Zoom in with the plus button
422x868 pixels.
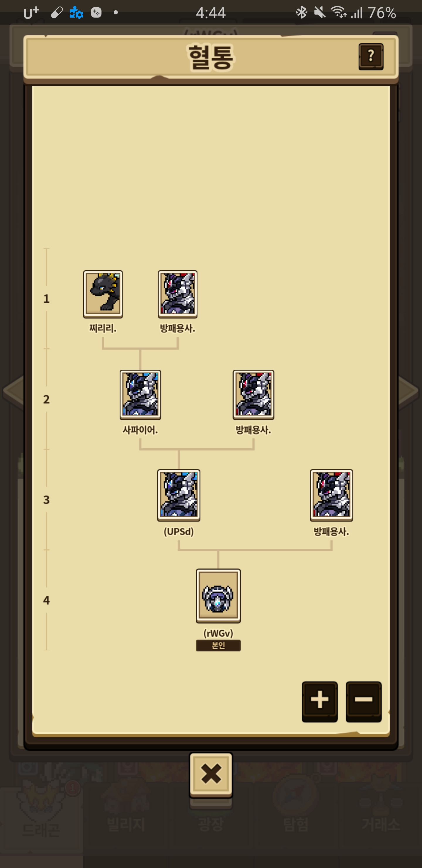320,701
